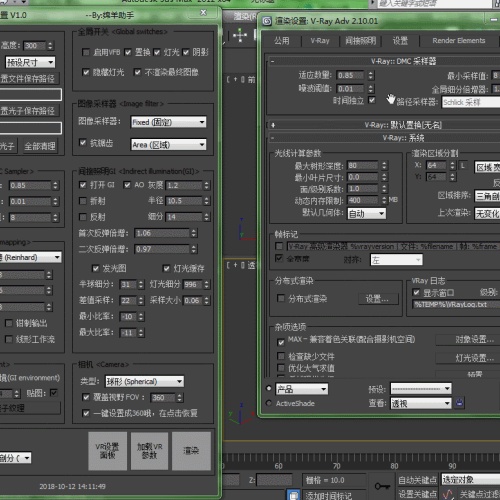Open the camera 类型 球形 (Spherical) dropdown
The image size is (500, 500).
point(145,381)
